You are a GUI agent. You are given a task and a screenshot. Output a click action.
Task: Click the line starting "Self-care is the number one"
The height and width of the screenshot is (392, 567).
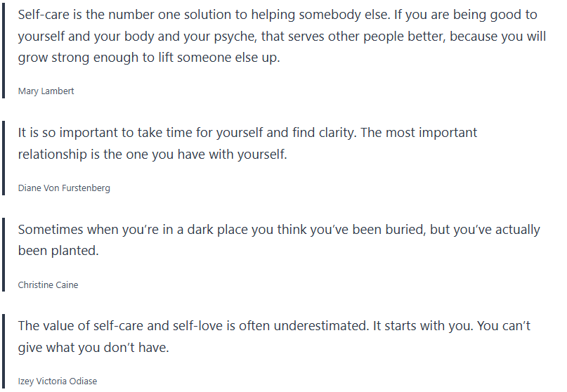point(277,14)
